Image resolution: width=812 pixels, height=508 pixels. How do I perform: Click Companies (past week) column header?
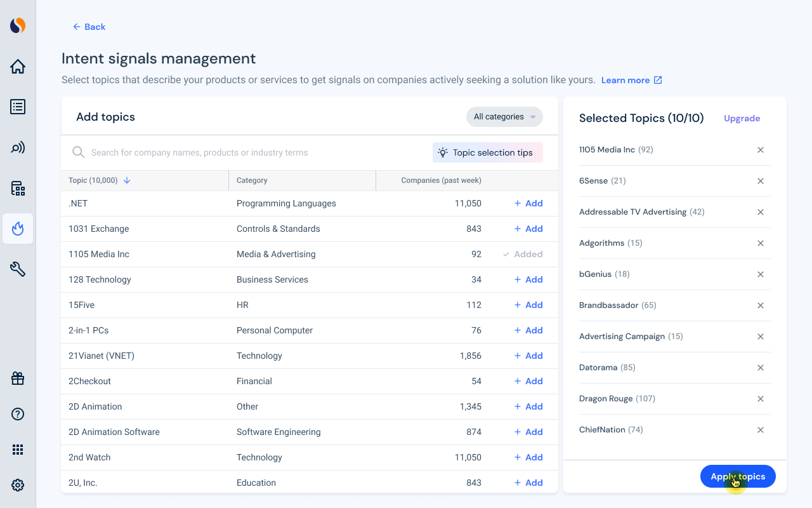[x=442, y=180]
